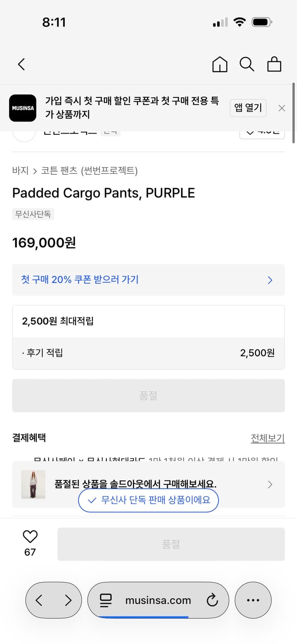Tap the 앱 열기 button
297x644 pixels.
coord(248,108)
